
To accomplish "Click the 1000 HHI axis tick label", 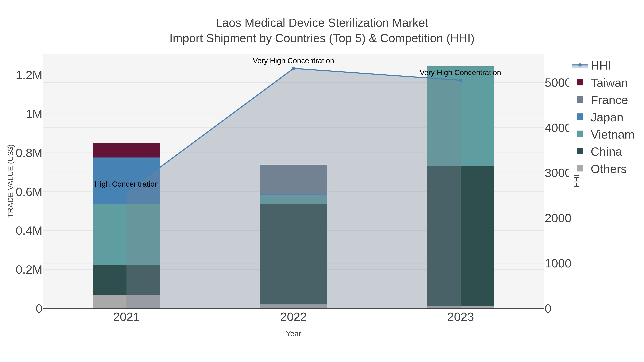I will (x=558, y=264).
